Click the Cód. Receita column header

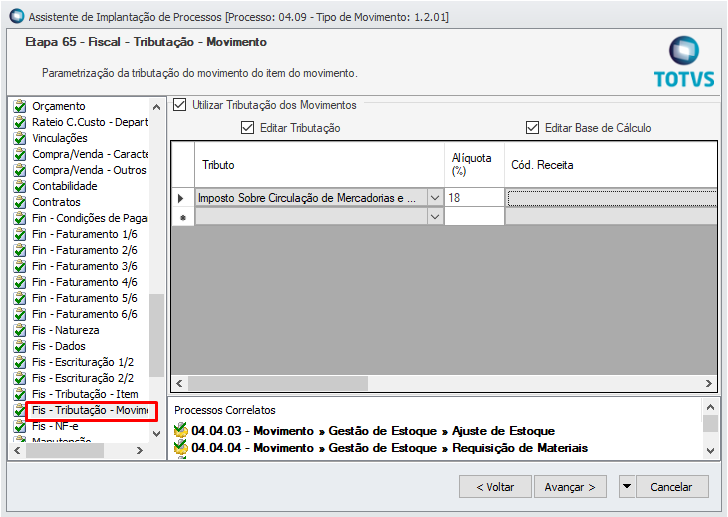[x=611, y=165]
